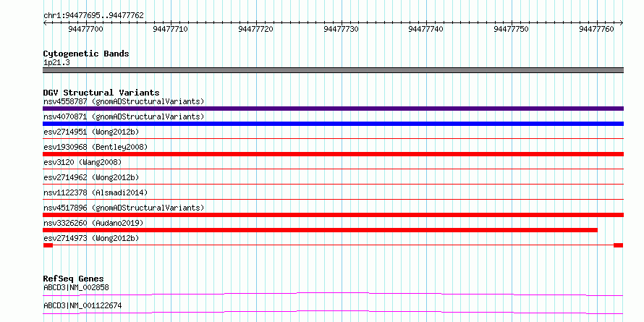This screenshot has width=644, height=322.
Task: Select the RefSeq Genes track title
Action: point(73,279)
